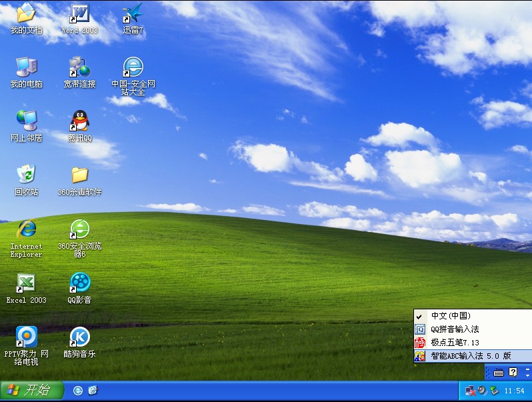532x402 pixels.
Task: Click the language bar help question mark
Action: 513,373
